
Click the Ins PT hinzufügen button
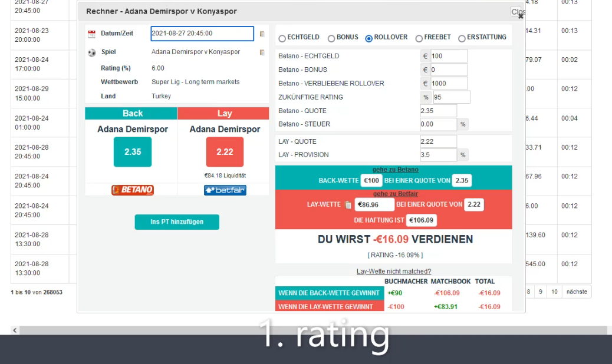click(x=177, y=221)
